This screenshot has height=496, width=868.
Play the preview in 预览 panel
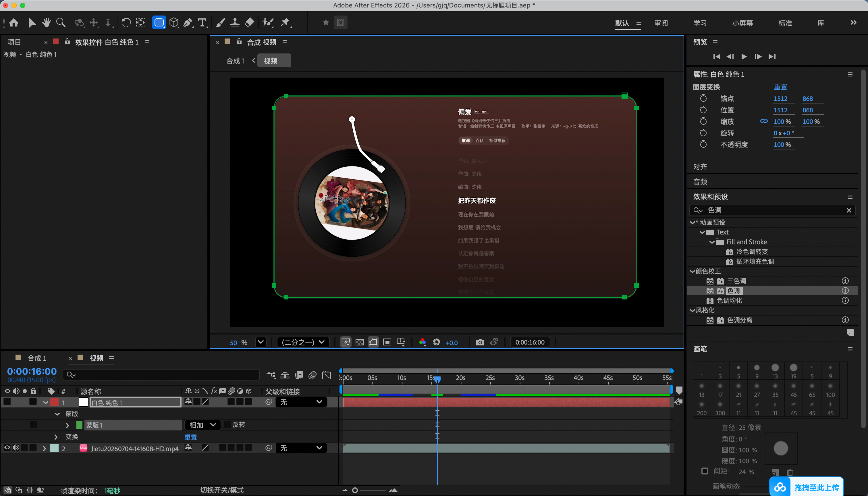coord(744,57)
